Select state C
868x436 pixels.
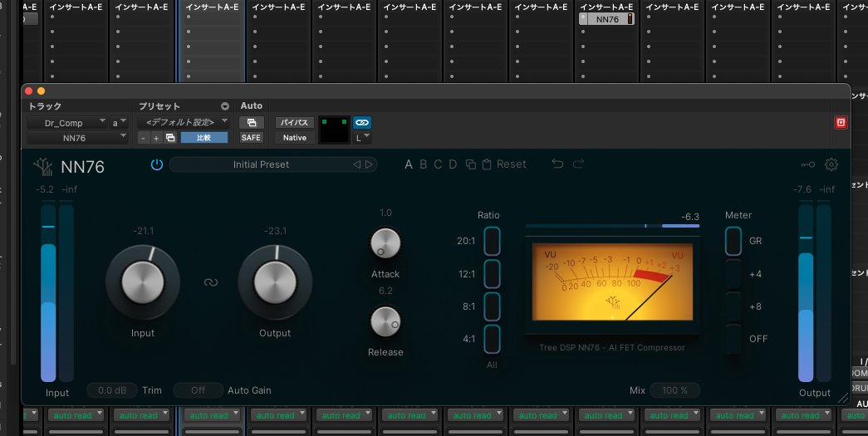coord(438,164)
